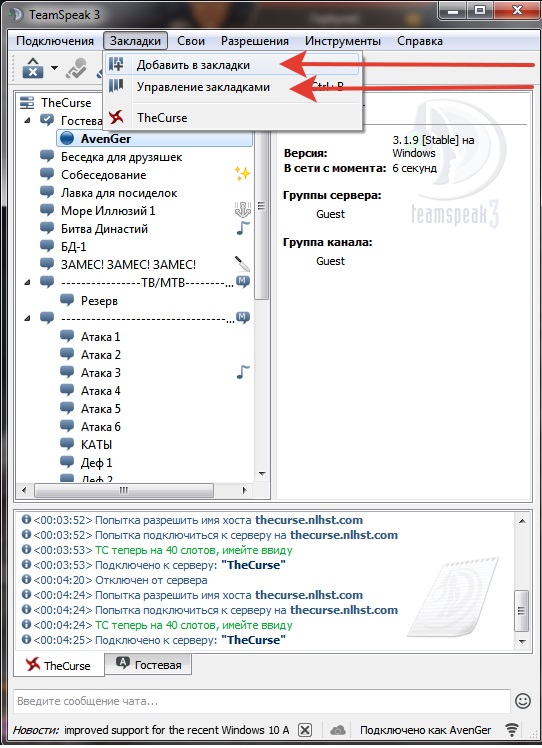
Task: Collapse the dashed channel above Атака 1
Action: (28, 318)
